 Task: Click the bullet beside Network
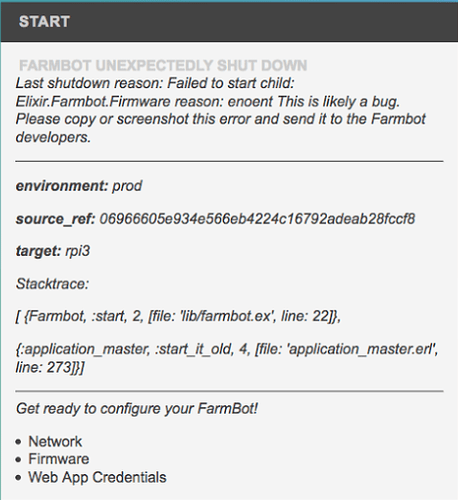[18, 442]
